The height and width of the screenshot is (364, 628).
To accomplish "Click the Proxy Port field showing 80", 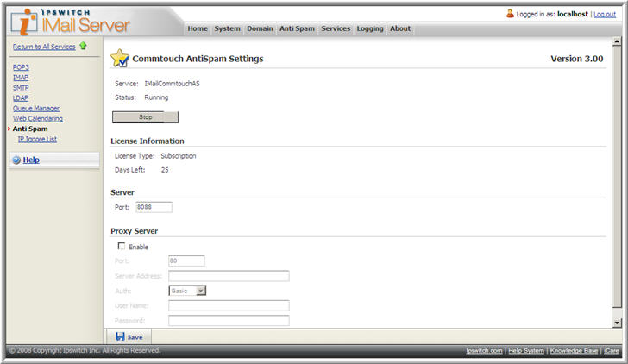I will tap(186, 260).
